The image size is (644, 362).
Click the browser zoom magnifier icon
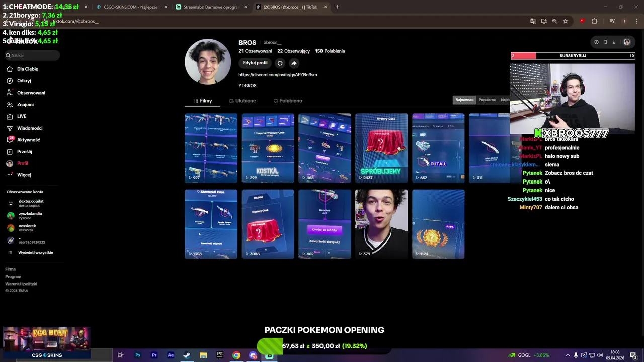(554, 21)
